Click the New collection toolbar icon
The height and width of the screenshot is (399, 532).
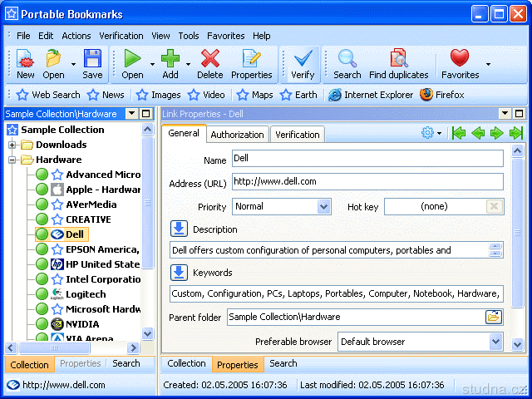(x=25, y=64)
